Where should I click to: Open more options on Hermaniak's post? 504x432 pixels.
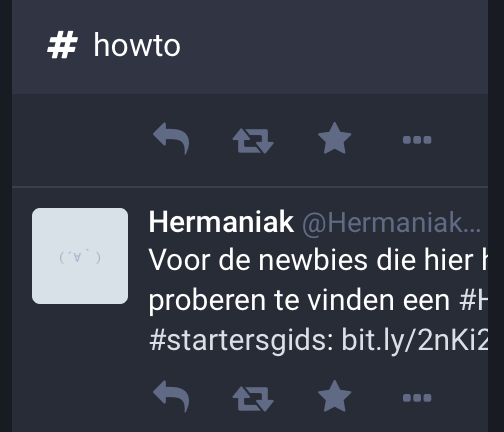417,398
